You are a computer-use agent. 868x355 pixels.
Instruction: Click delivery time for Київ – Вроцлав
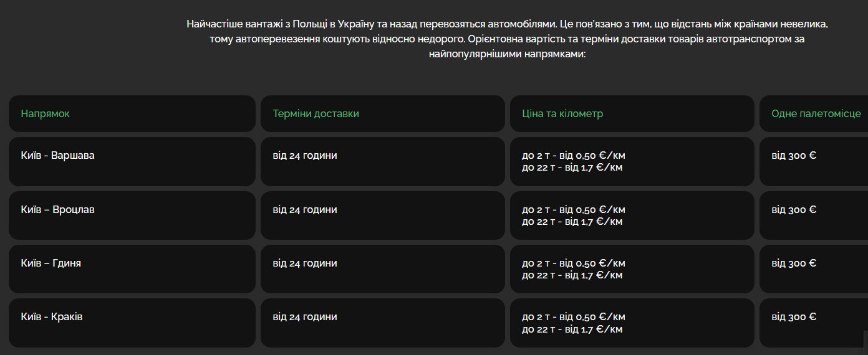point(383,215)
